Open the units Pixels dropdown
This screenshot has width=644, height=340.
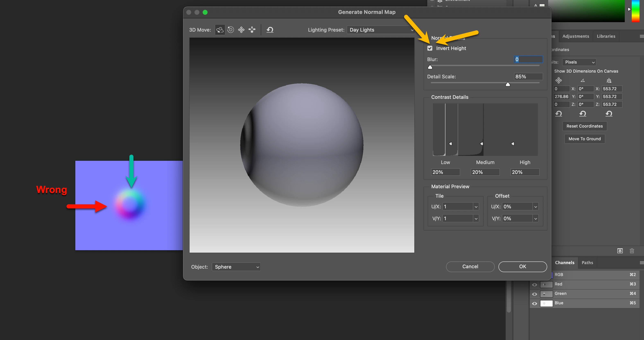coord(579,62)
